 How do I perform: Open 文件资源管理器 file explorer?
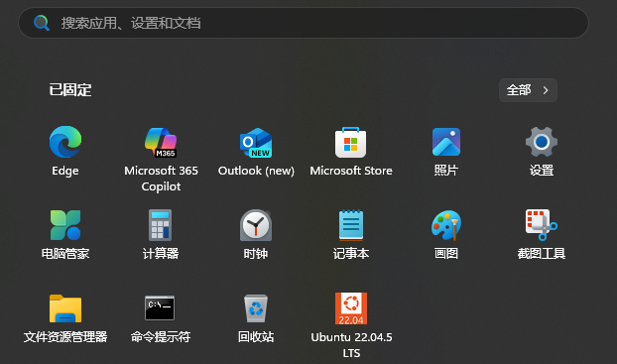click(x=65, y=308)
